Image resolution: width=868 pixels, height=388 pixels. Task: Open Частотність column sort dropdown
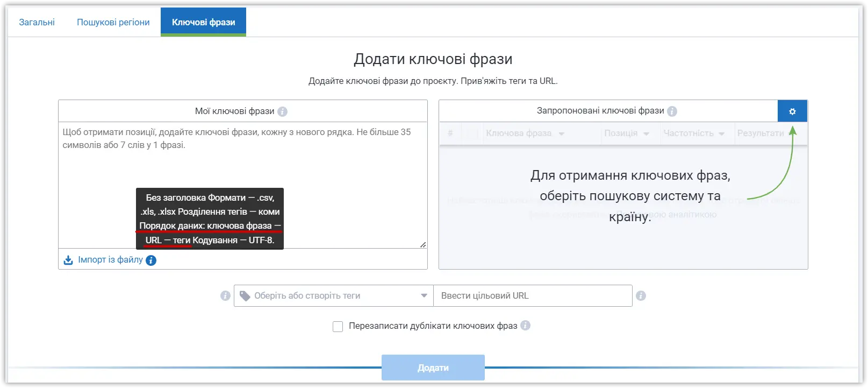[721, 133]
